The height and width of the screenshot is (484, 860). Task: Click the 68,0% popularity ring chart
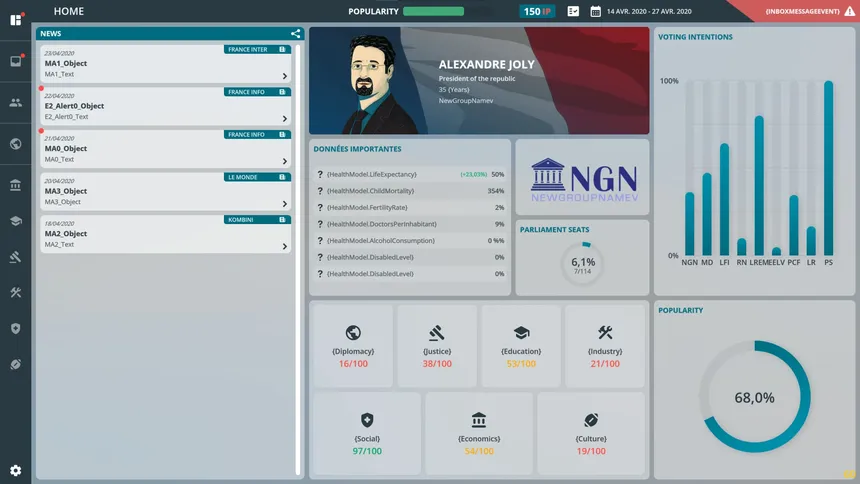click(x=755, y=397)
